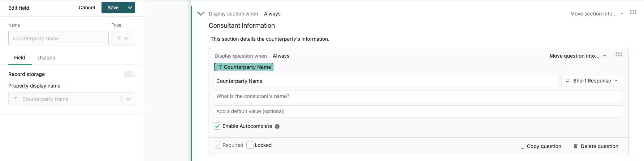Toggle the Record storage switch

coord(129,74)
